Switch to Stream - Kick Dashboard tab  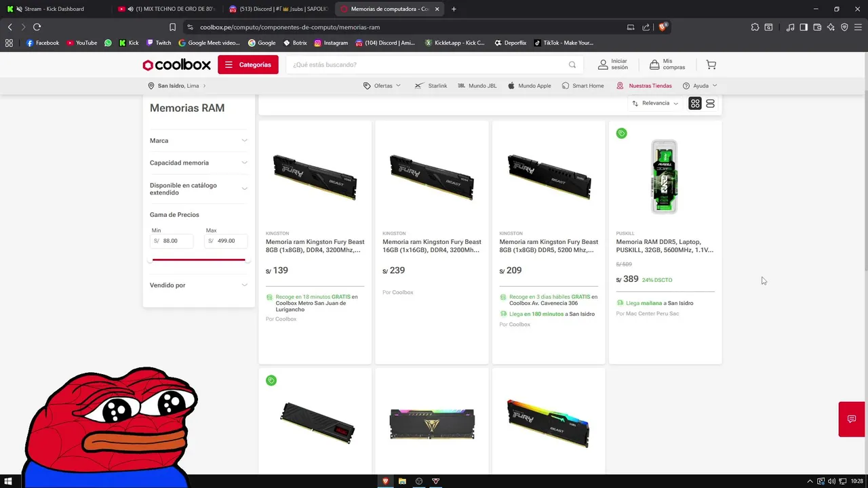(54, 9)
